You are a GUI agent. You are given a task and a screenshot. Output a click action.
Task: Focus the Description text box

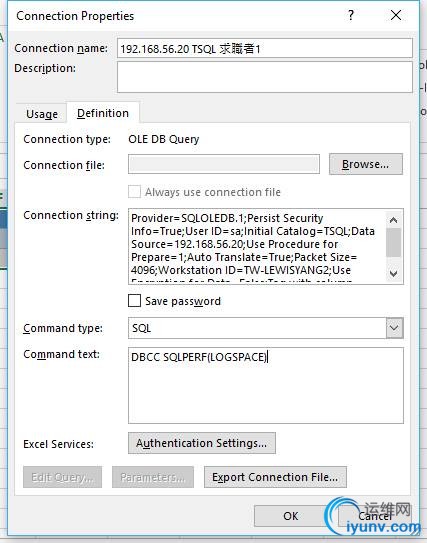[x=265, y=77]
